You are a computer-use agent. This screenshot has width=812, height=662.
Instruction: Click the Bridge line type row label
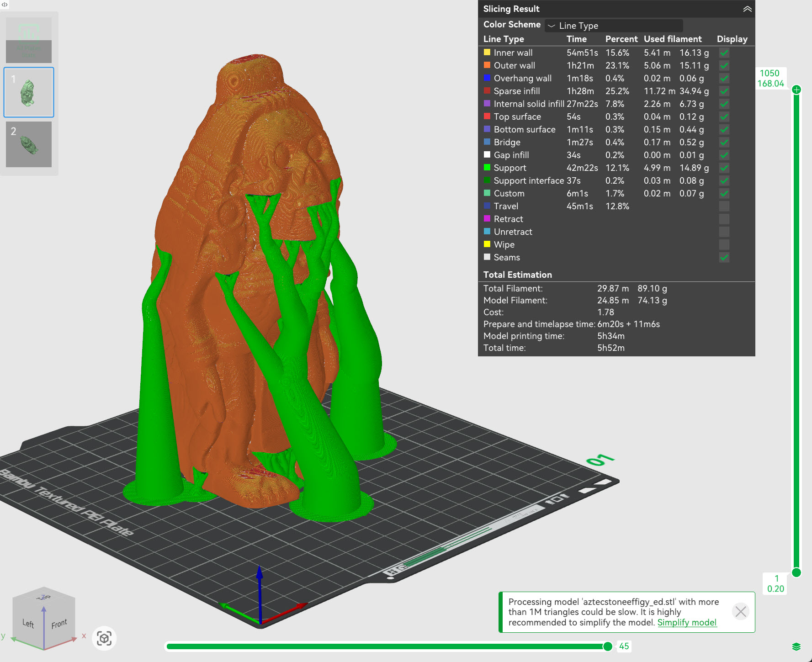pyautogui.click(x=507, y=142)
